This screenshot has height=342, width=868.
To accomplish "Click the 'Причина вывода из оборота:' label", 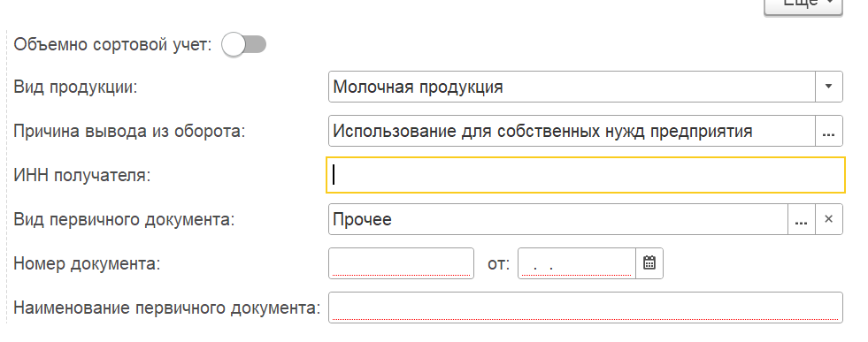I will pyautogui.click(x=129, y=132).
